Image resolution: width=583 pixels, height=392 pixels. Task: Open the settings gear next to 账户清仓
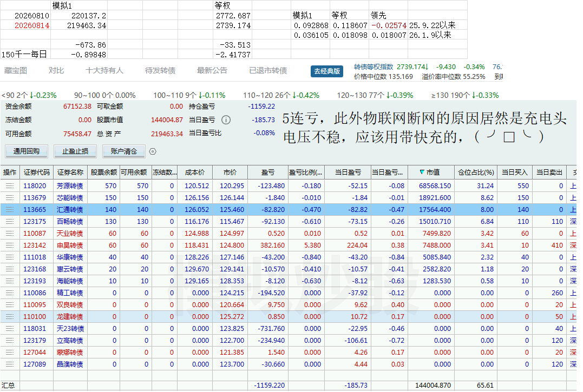click(x=153, y=151)
